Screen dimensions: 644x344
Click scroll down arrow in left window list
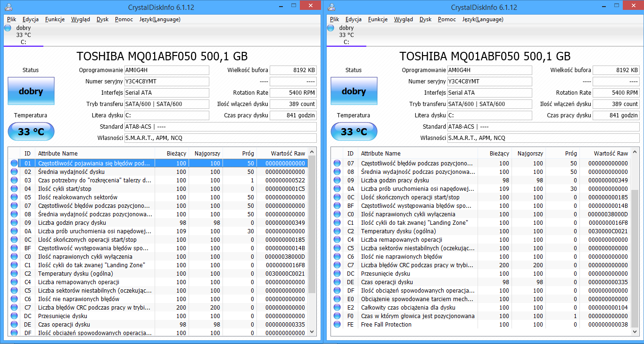click(312, 332)
